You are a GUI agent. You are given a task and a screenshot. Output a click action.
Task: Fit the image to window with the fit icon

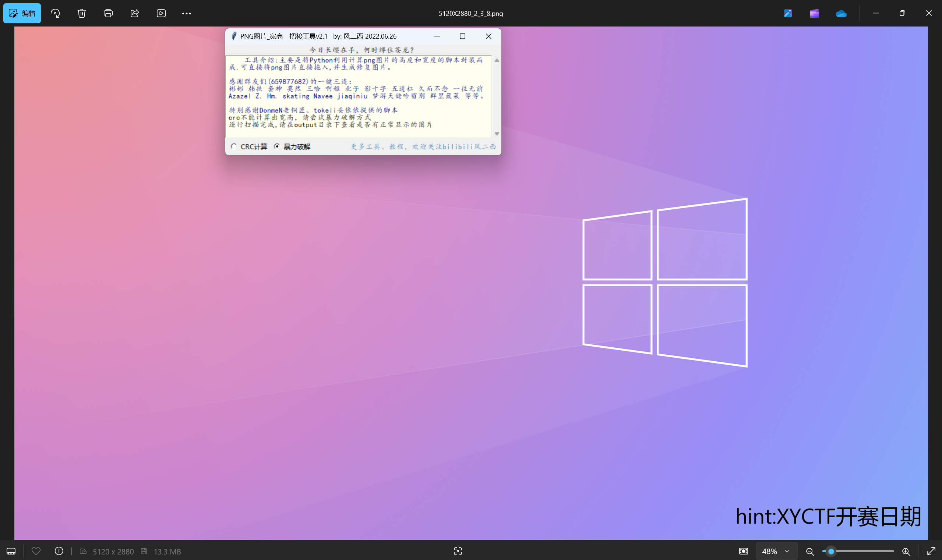click(x=744, y=551)
